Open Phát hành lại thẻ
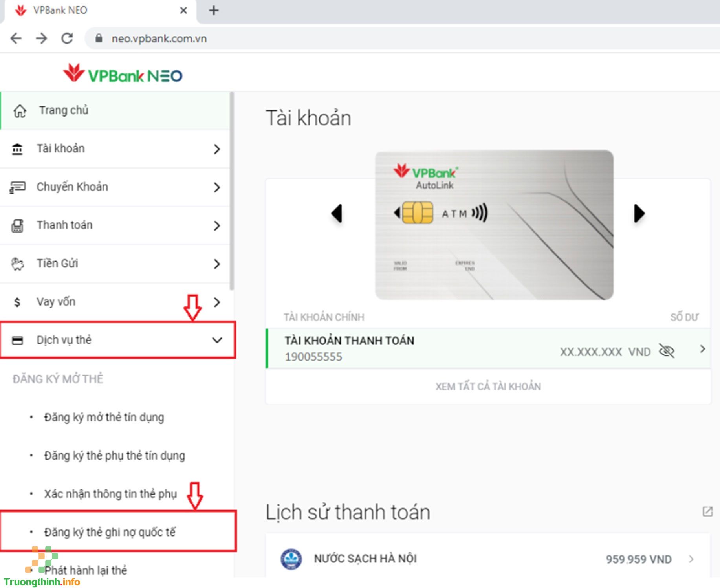This screenshot has height=588, width=720. coord(86,570)
